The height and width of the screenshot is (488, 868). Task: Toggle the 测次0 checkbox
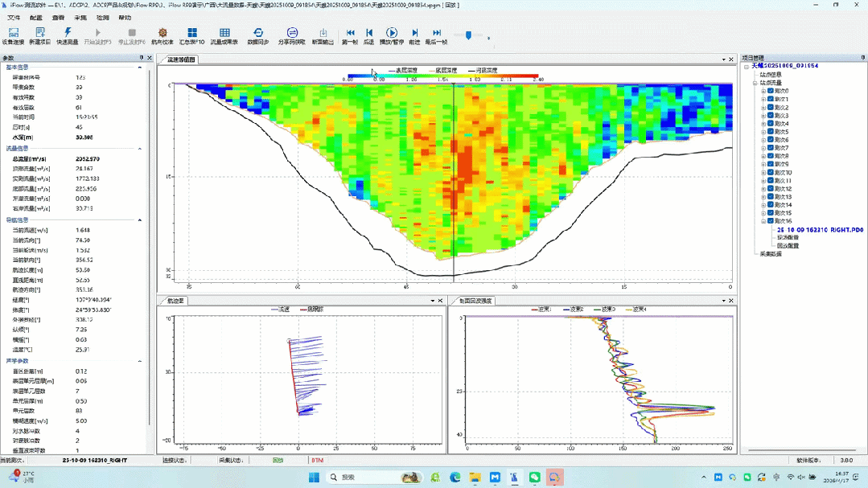(x=771, y=91)
